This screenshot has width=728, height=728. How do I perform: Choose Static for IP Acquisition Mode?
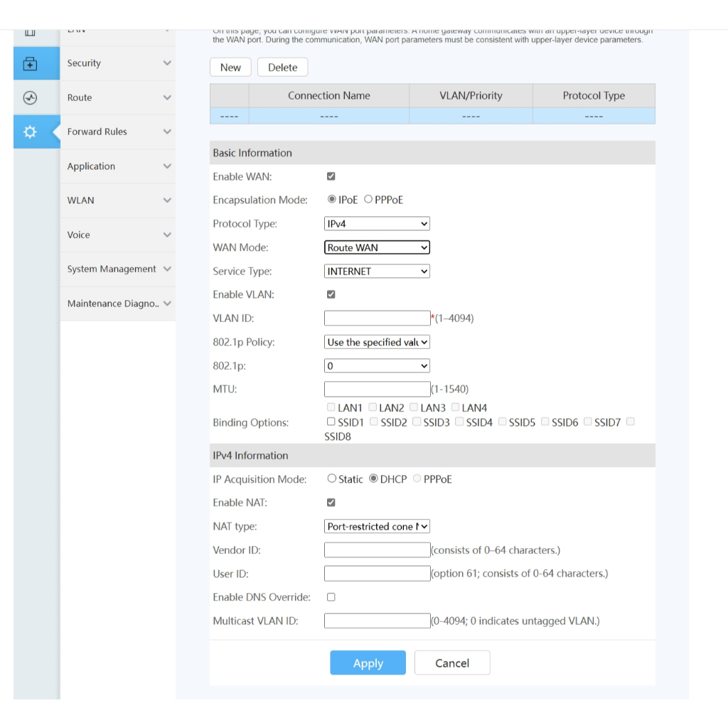[331, 479]
